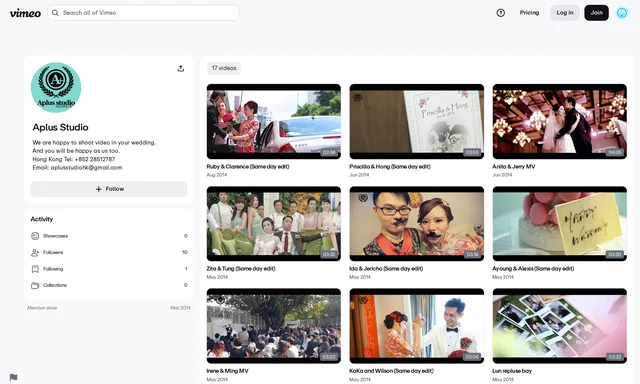Click the Log in button
The height and width of the screenshot is (384, 640).
tap(565, 13)
